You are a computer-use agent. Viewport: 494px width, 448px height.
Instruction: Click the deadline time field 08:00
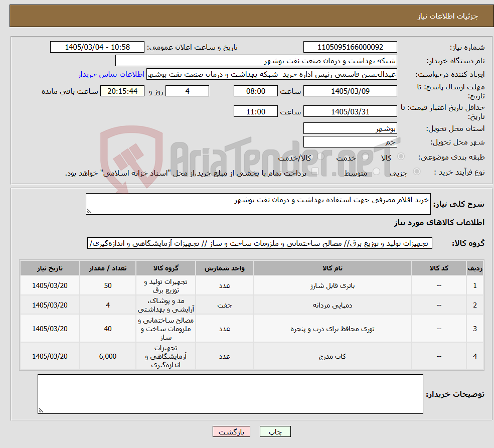coord(255,91)
